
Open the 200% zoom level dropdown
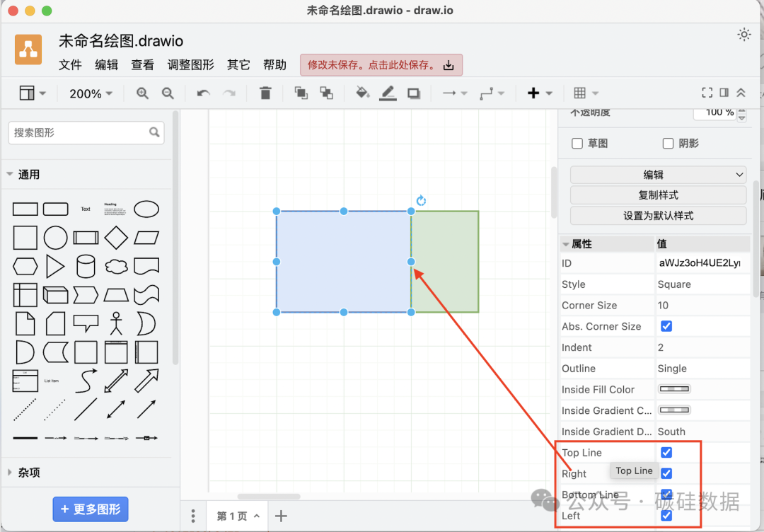[91, 93]
